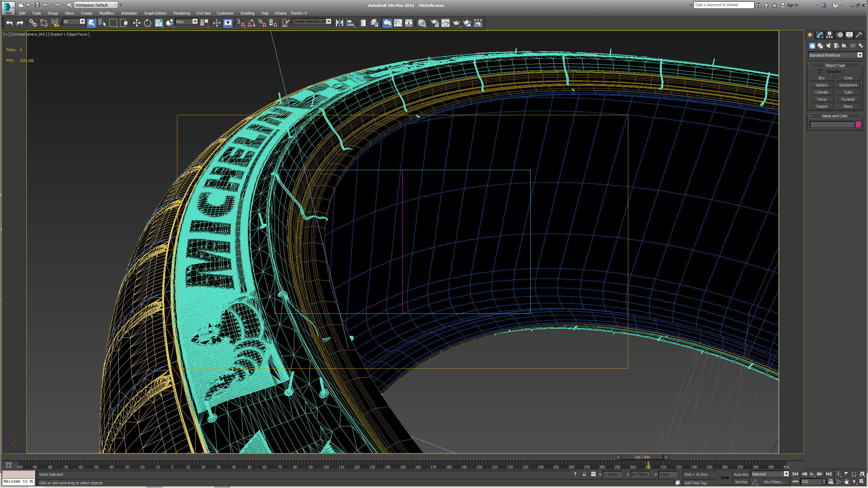Expand the View reference coordinate dropdown
The width and height of the screenshot is (868, 488).
click(x=195, y=22)
